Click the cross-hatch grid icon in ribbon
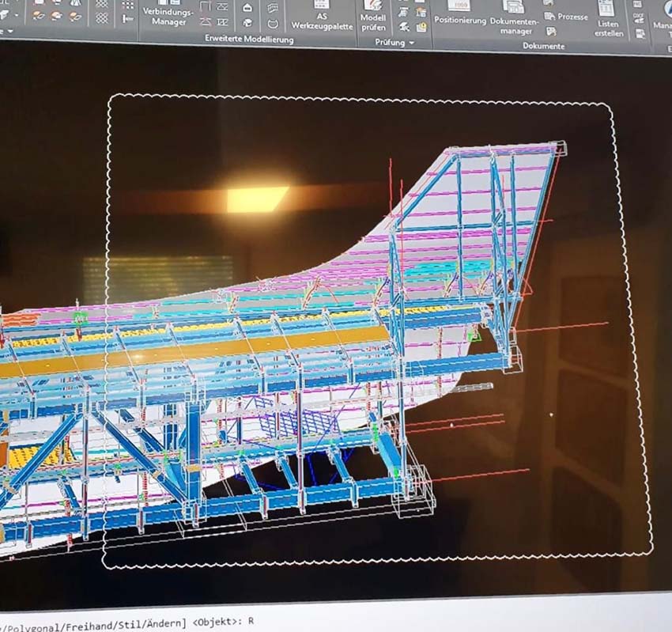The image size is (672, 632). point(102,17)
